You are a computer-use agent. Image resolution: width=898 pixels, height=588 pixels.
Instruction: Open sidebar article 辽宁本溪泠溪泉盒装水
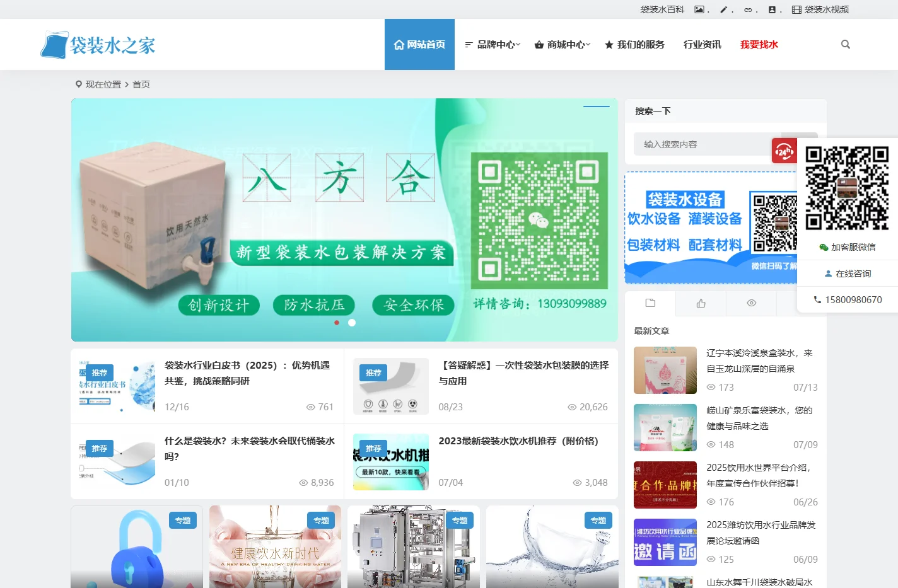pos(759,361)
